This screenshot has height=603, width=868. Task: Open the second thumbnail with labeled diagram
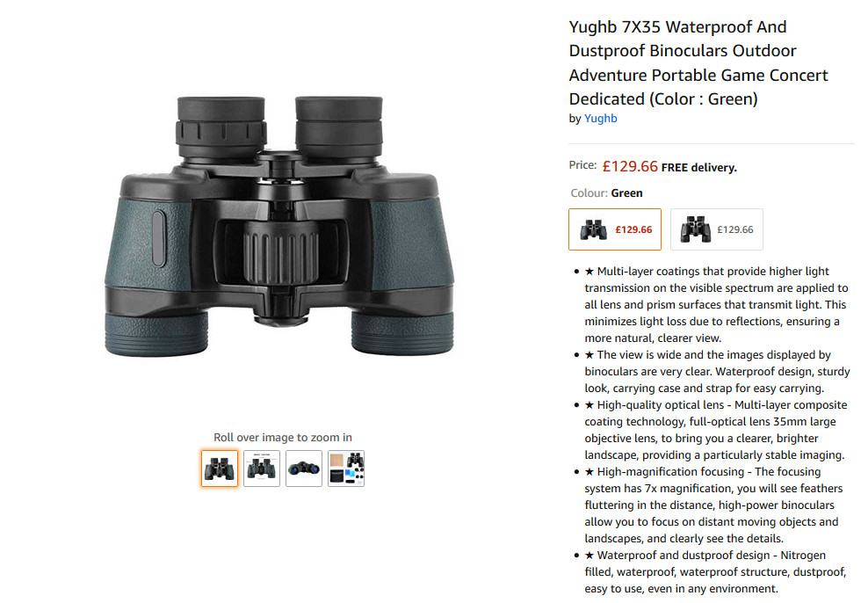pyautogui.click(x=262, y=469)
